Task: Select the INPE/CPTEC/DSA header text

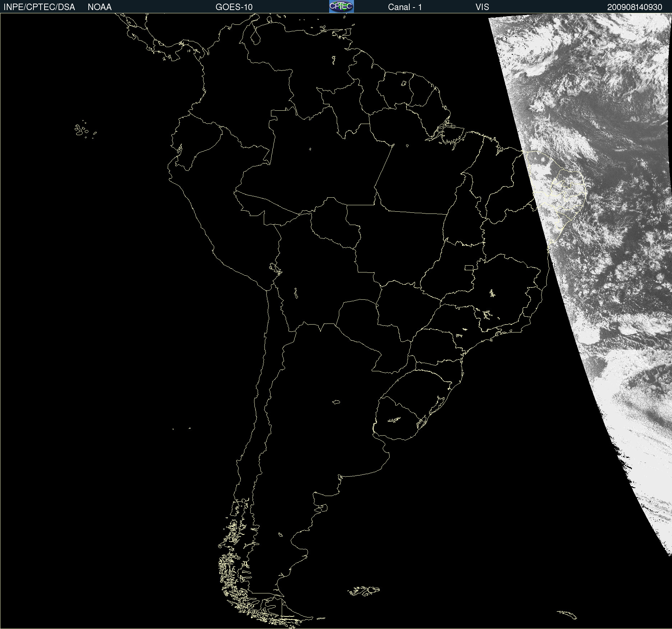Action: (x=39, y=7)
